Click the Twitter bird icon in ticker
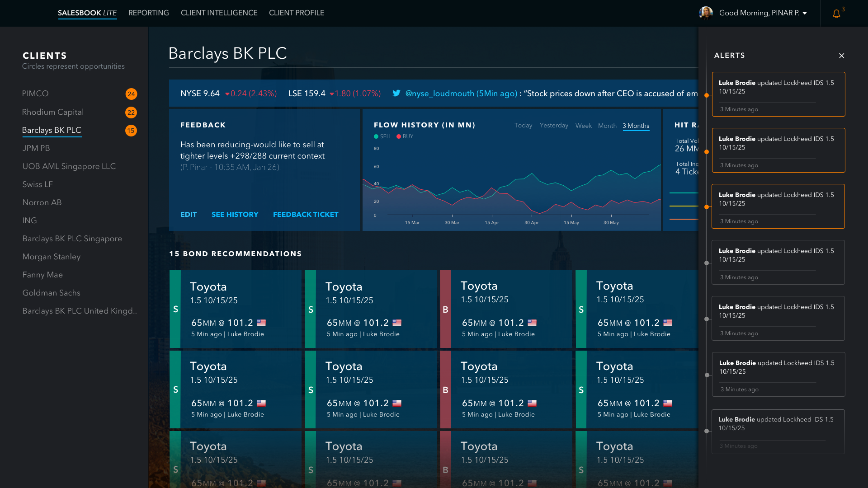Screen dimensions: 868x488 (x=396, y=93)
